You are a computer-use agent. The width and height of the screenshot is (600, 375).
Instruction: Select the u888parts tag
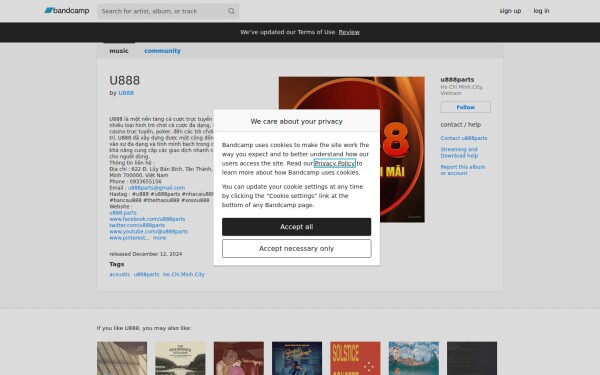[147, 274]
